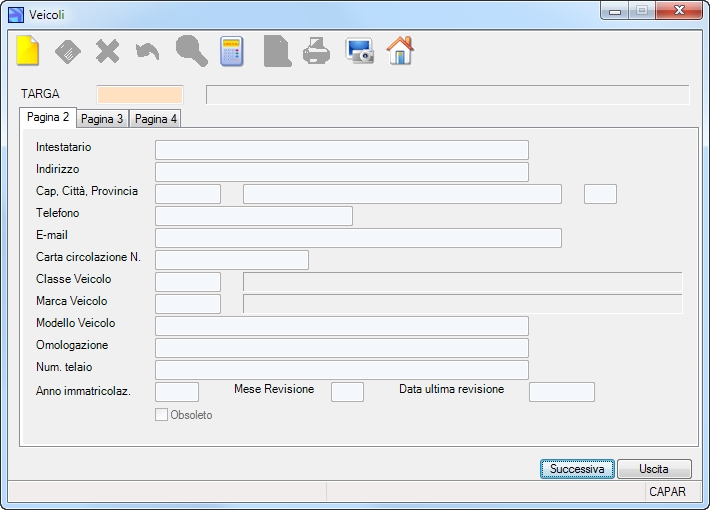The width and height of the screenshot is (710, 510).
Task: Select the Pagina 2 tab
Action: (48, 117)
